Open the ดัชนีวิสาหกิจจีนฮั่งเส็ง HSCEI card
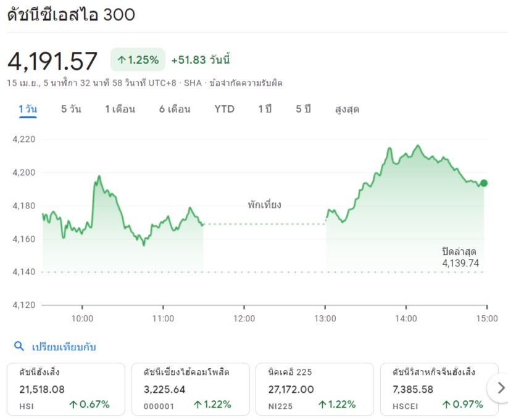Image resolution: width=508 pixels, height=420 pixels. pos(438,389)
